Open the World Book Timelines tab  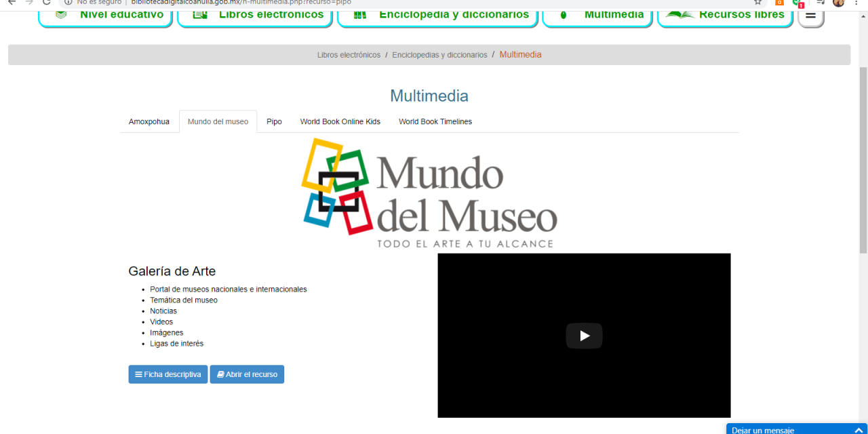[x=435, y=122]
